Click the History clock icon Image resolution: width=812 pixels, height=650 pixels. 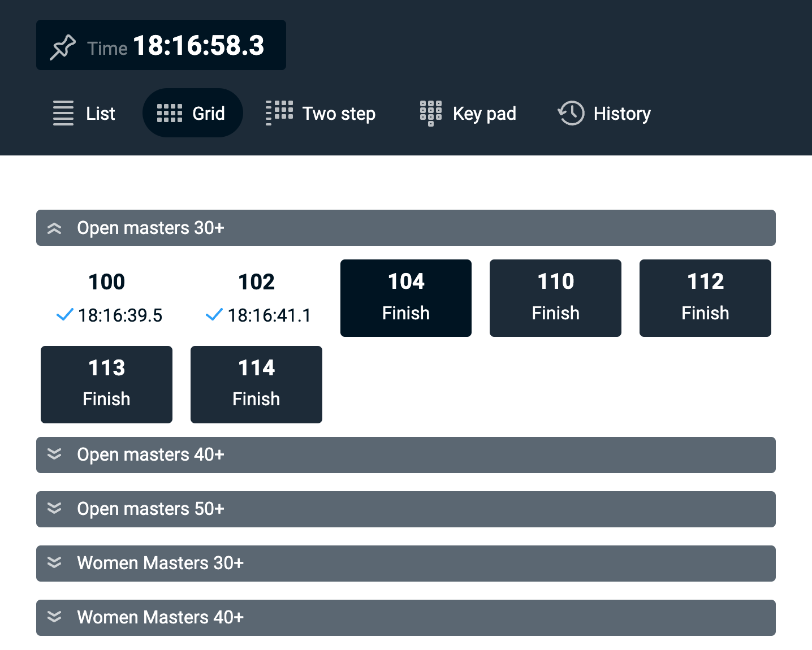pyautogui.click(x=571, y=113)
